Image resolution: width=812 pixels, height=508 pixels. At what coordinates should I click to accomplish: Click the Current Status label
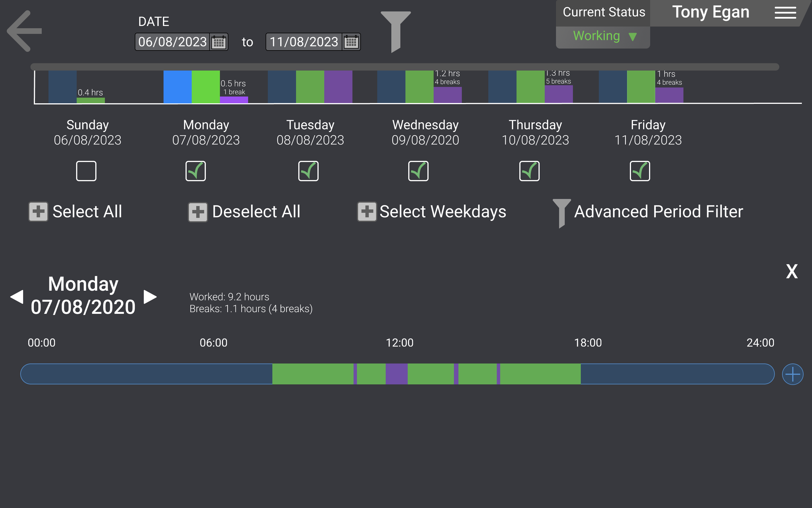604,12
